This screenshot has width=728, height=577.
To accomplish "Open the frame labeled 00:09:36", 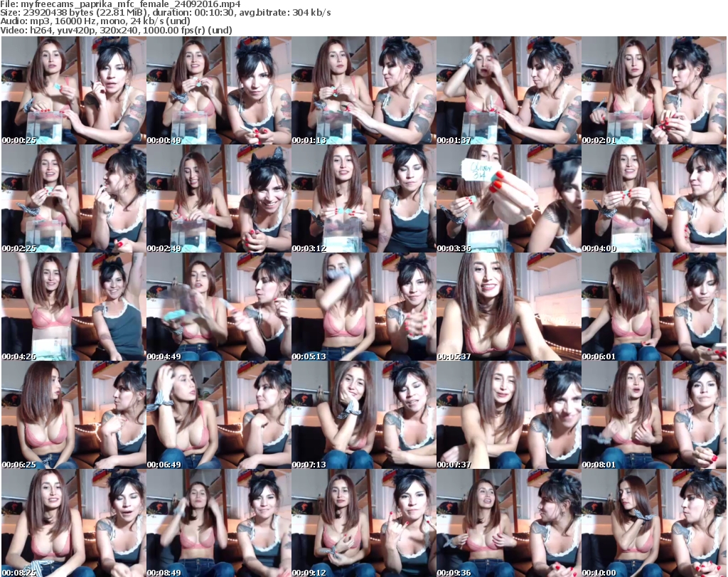I will coord(508,523).
